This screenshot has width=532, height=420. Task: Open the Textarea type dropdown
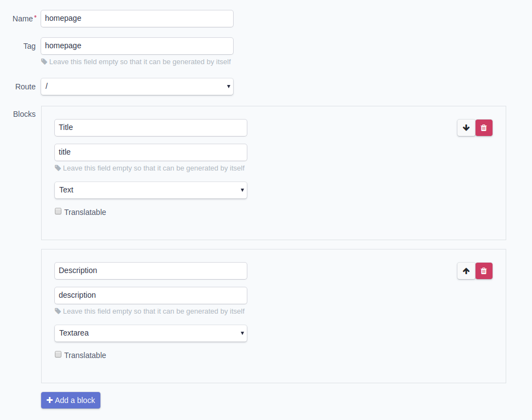click(x=151, y=333)
